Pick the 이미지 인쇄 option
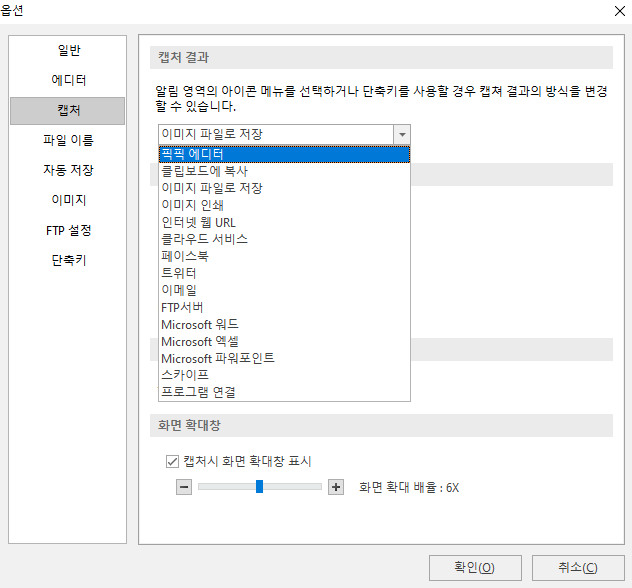Image resolution: width=632 pixels, height=588 pixels. [285, 205]
